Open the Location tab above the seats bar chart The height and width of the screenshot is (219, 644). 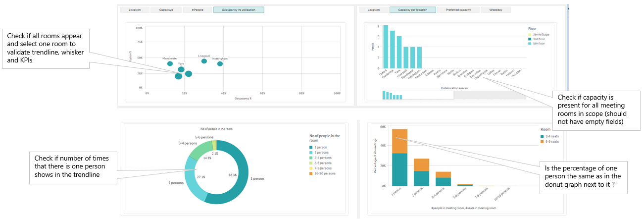pyautogui.click(x=374, y=10)
